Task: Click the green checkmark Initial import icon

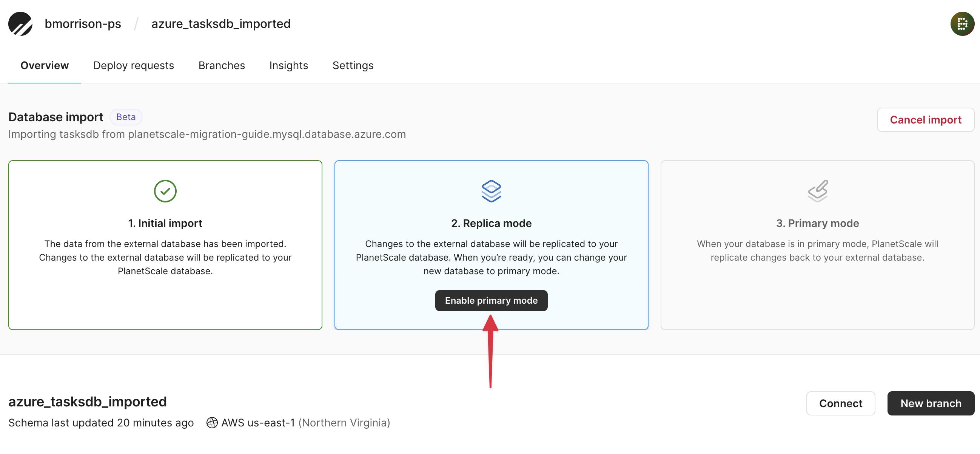Action: click(x=165, y=191)
